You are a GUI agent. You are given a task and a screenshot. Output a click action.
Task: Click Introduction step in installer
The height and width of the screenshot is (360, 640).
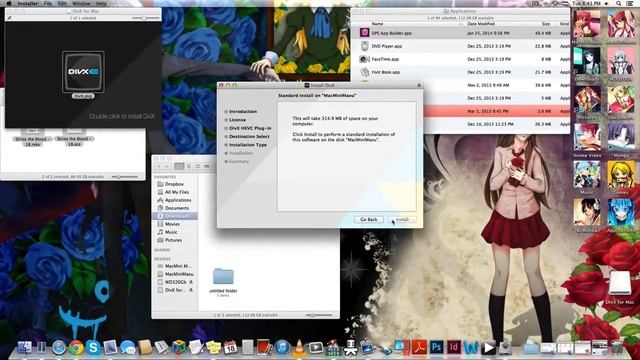point(242,111)
